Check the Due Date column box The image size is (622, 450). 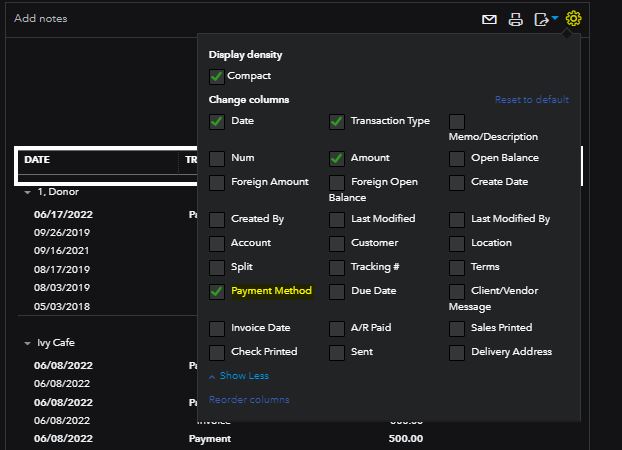point(337,292)
